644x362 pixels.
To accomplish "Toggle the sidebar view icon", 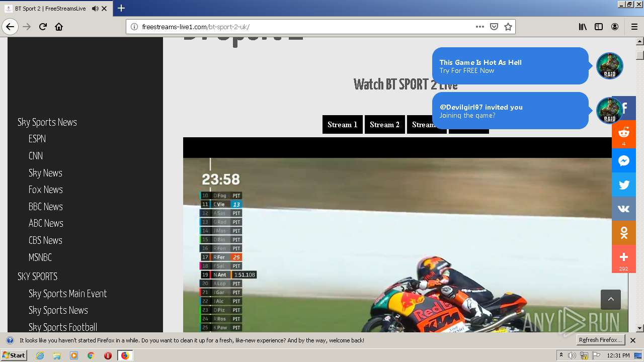I will point(599,27).
